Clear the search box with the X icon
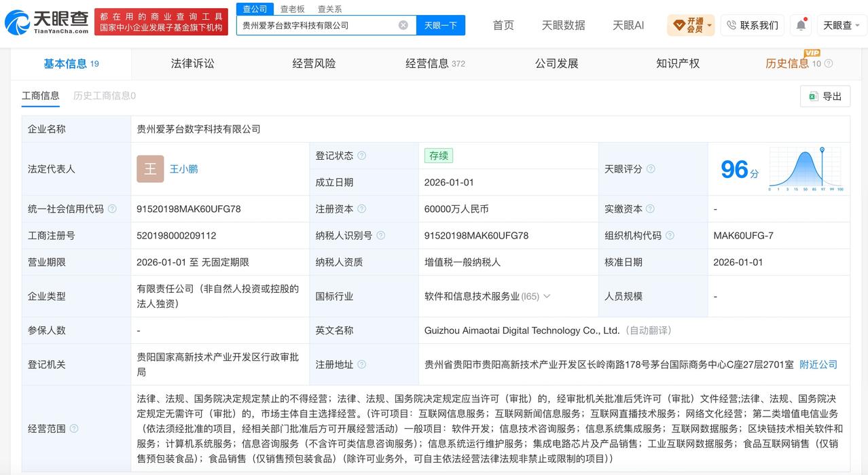This screenshot has width=868, height=475. click(403, 25)
